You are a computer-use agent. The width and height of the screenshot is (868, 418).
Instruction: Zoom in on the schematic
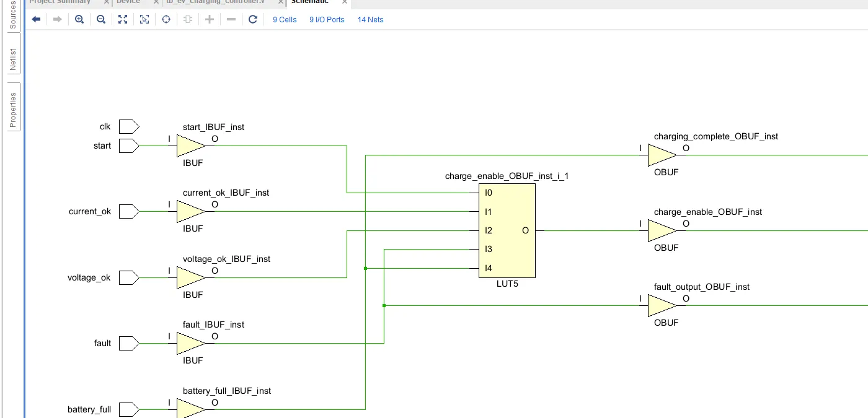pos(79,19)
